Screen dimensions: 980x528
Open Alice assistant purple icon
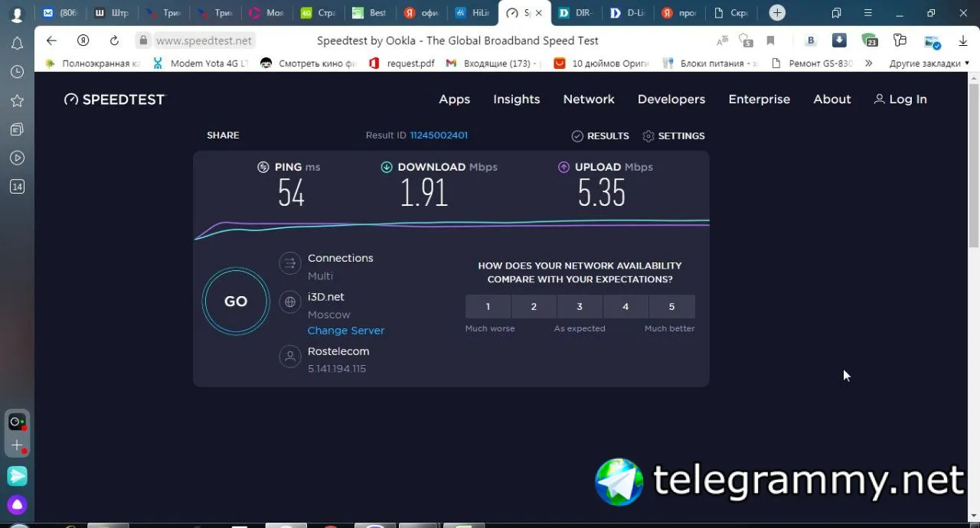click(17, 505)
